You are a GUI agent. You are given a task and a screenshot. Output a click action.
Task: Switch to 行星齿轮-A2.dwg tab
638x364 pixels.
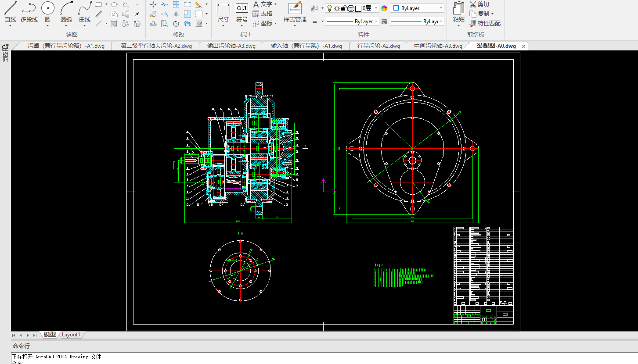point(378,46)
